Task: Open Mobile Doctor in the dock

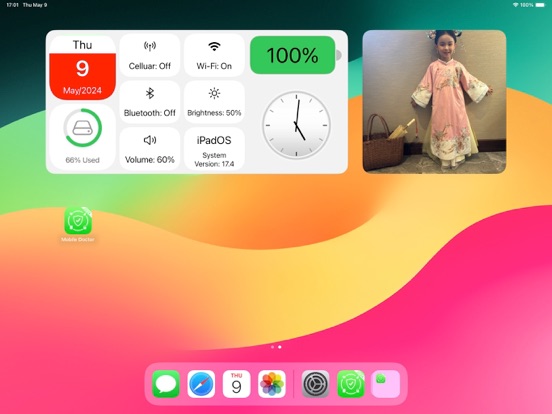Action: 351,384
